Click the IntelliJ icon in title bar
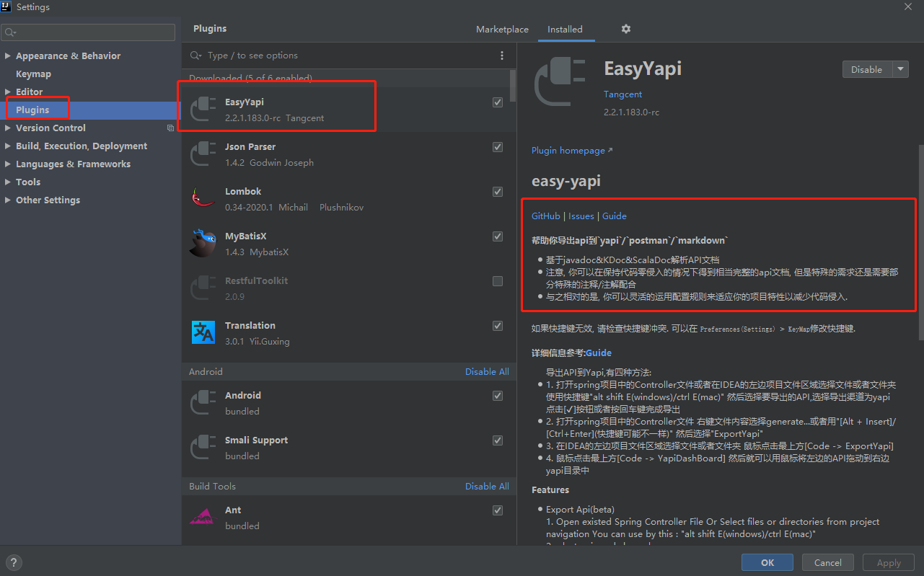The height and width of the screenshot is (576, 924). (x=7, y=6)
